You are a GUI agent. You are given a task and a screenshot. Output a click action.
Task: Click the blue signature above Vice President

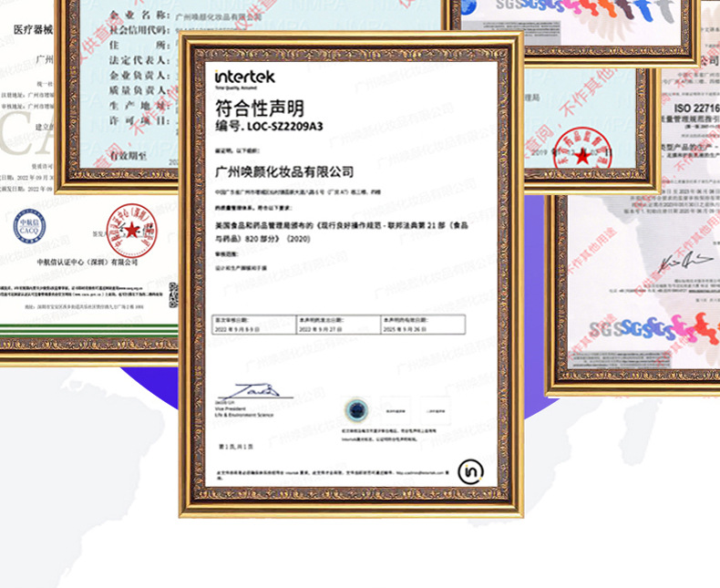click(253, 391)
